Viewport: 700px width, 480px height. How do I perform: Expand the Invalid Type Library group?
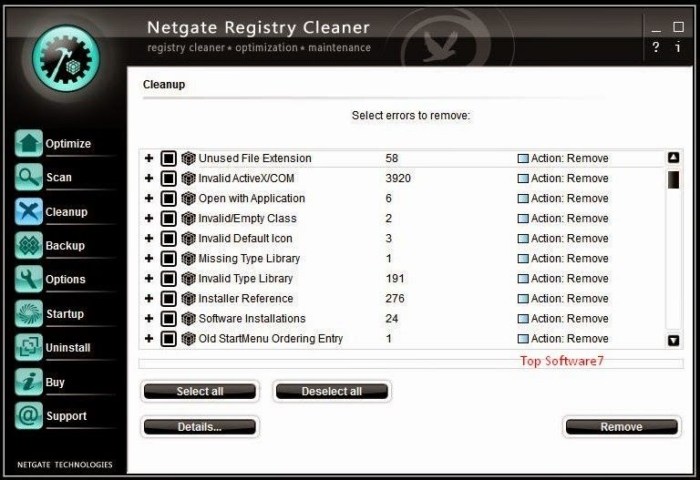click(149, 279)
